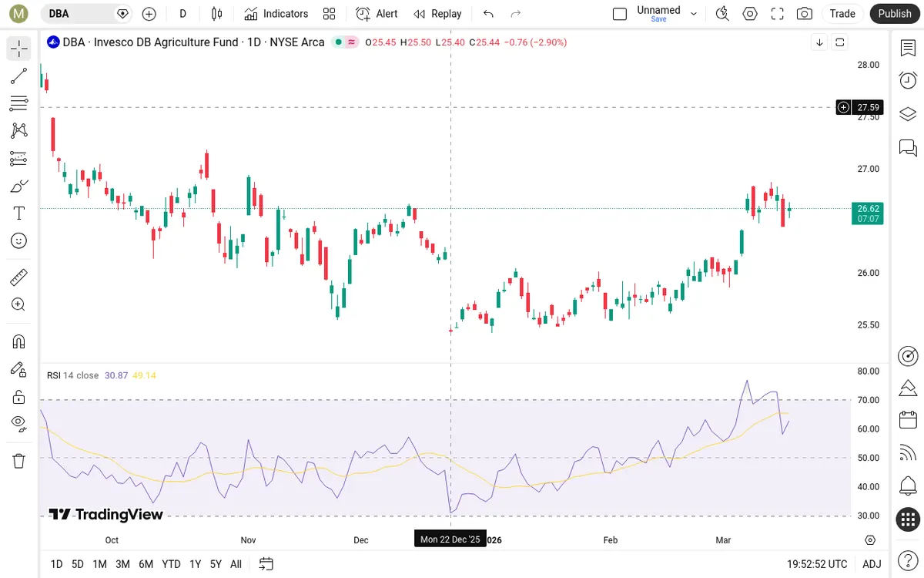This screenshot has width=924, height=578.
Task: Hide all drawings with eye icon
Action: [19, 424]
